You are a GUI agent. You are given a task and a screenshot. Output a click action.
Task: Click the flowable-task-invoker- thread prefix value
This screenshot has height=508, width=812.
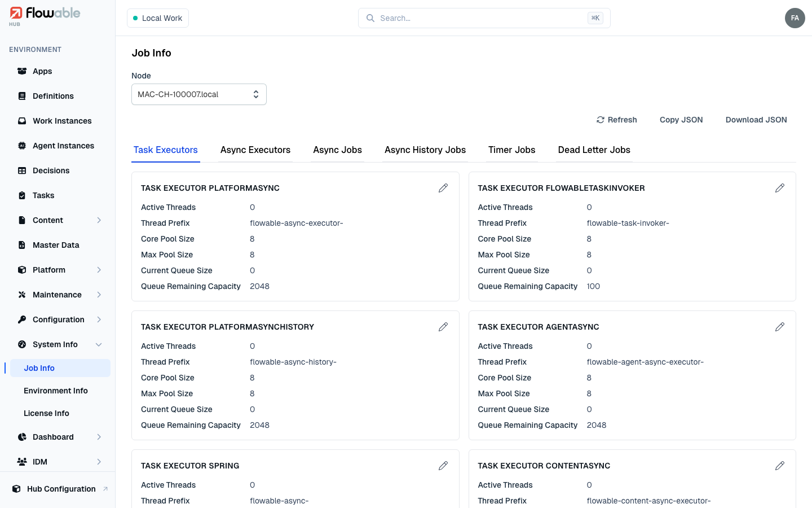click(628, 223)
